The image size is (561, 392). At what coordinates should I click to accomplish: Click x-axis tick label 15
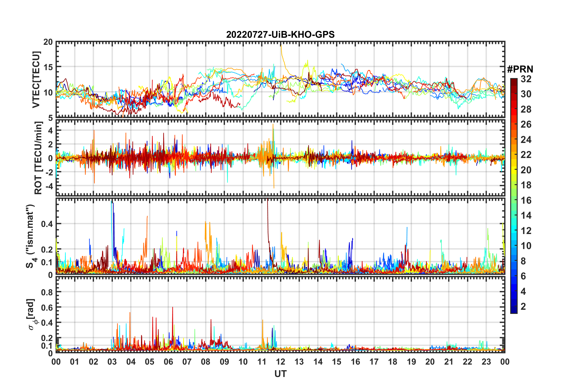click(x=337, y=362)
